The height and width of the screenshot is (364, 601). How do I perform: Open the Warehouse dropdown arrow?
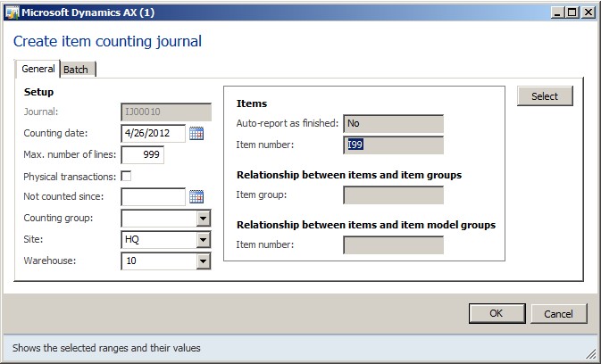pos(203,261)
